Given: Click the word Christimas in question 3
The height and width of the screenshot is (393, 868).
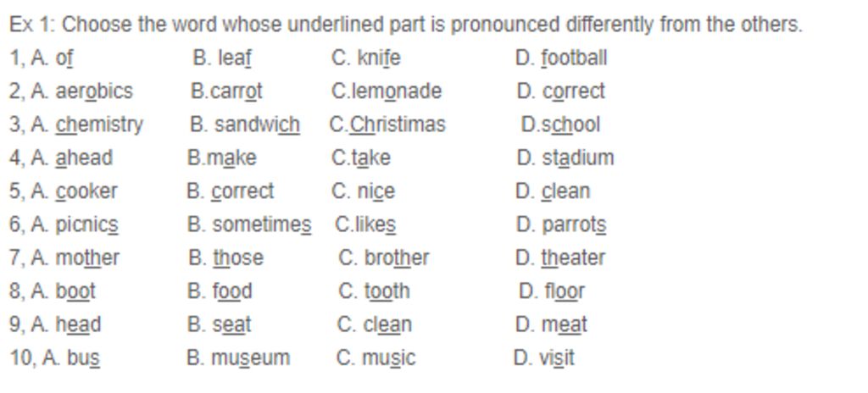Looking at the screenshot, I should 398,125.
